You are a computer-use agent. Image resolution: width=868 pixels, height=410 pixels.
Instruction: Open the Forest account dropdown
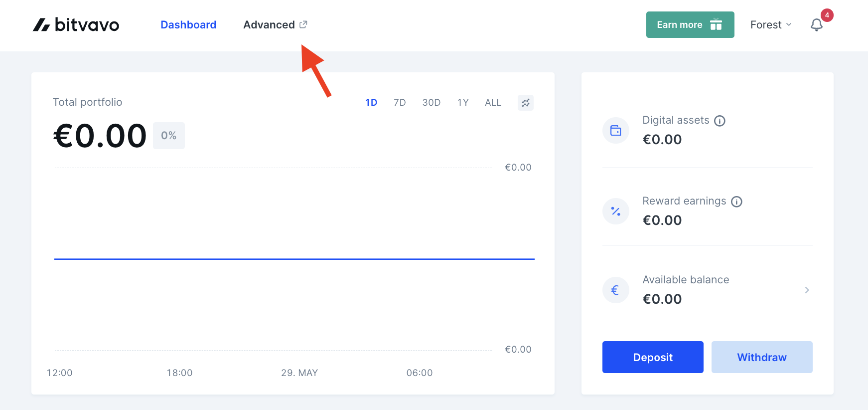click(x=771, y=25)
